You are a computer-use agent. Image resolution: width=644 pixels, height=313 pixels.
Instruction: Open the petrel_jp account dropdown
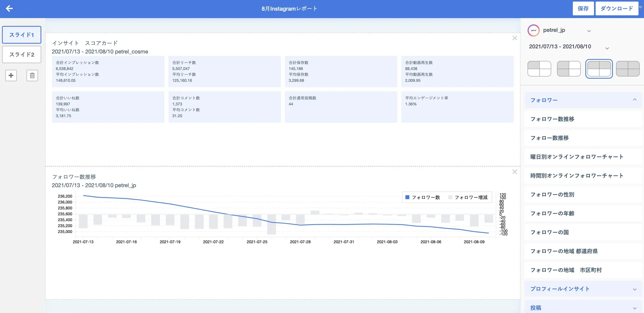[589, 31]
